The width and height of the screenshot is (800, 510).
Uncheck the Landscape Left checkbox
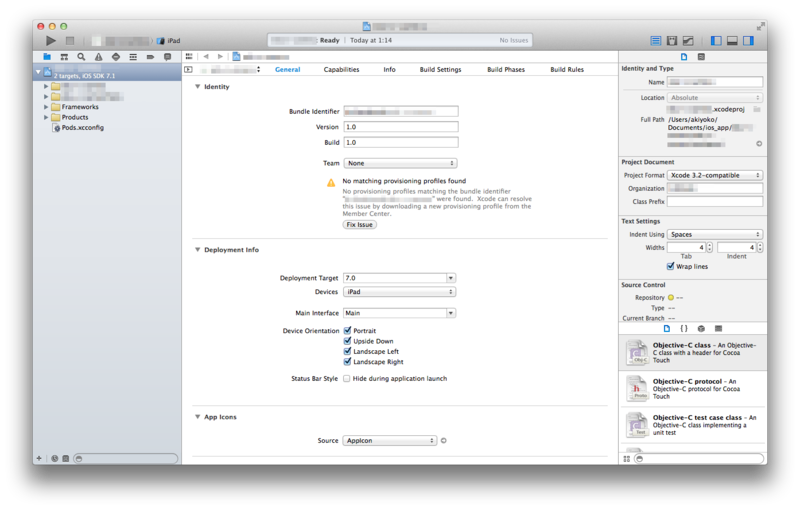tap(347, 351)
